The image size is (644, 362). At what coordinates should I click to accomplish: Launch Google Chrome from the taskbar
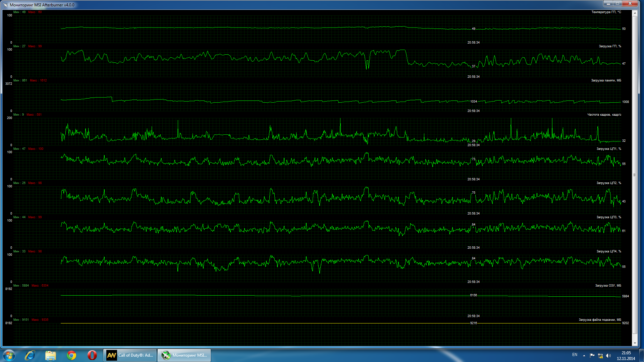71,355
